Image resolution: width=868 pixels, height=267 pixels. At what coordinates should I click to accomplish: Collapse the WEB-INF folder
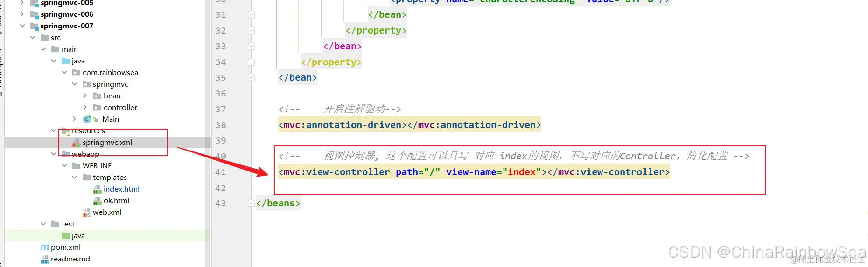click(64, 165)
